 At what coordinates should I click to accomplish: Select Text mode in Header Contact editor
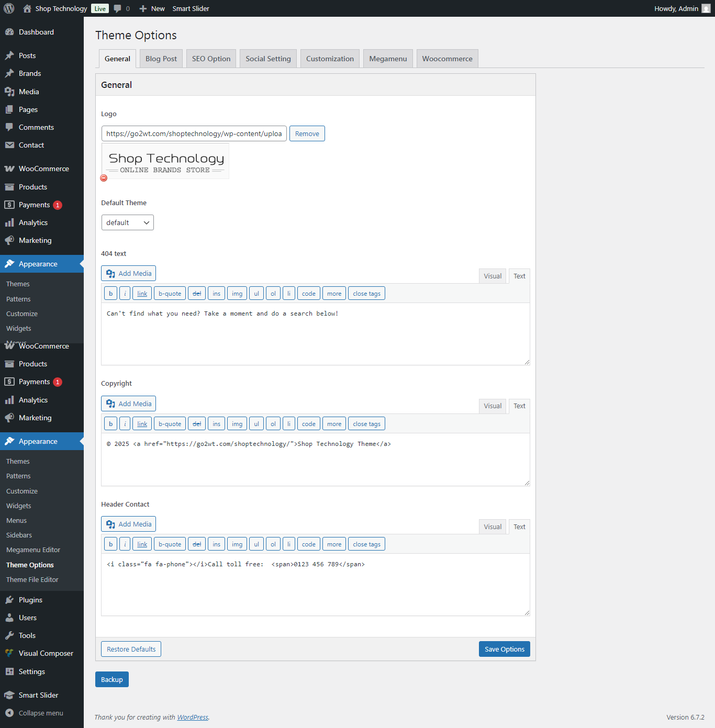coord(519,527)
